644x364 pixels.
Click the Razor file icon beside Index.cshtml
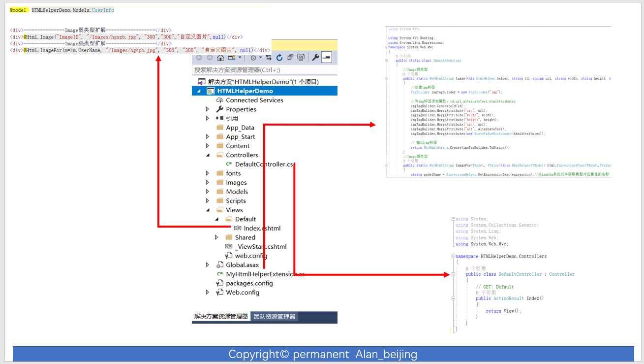tap(238, 228)
